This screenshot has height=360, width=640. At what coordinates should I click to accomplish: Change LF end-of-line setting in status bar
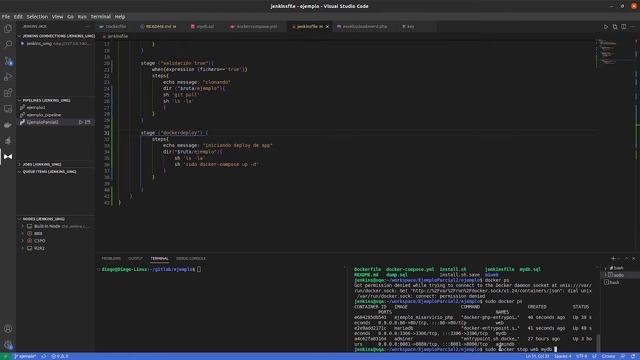tap(594, 356)
